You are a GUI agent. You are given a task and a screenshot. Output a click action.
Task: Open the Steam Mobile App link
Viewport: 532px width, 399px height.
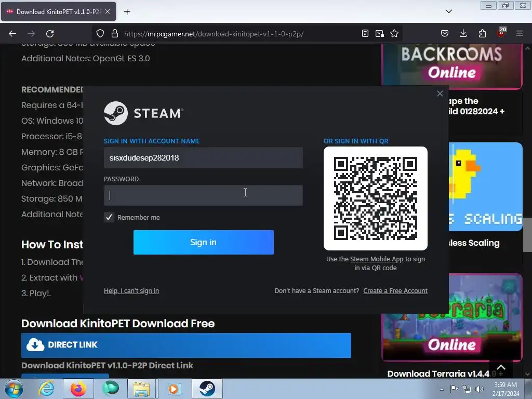377,259
